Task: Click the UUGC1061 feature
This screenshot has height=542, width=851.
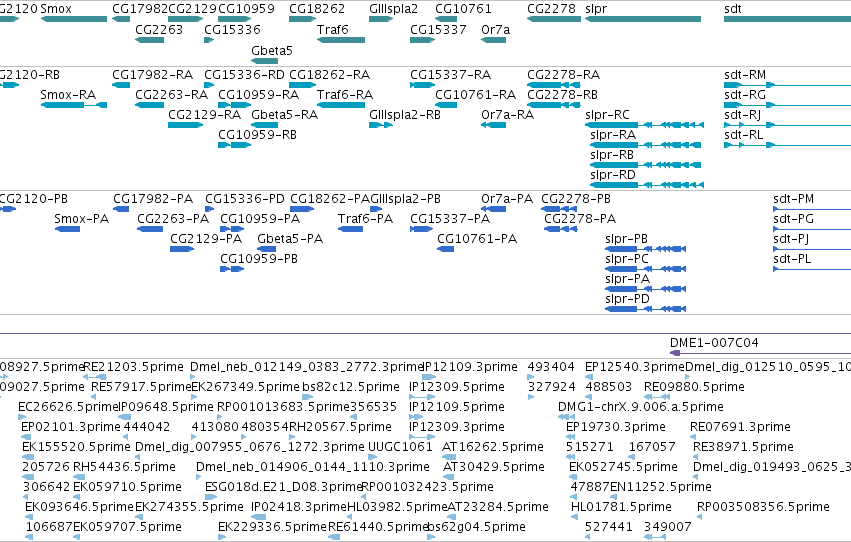Action: (372, 457)
